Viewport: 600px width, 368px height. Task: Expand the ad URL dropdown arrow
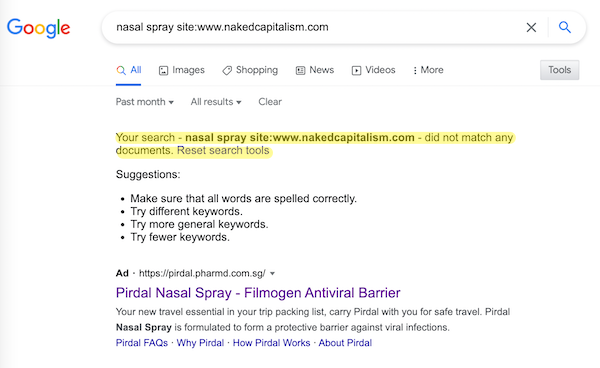(272, 274)
